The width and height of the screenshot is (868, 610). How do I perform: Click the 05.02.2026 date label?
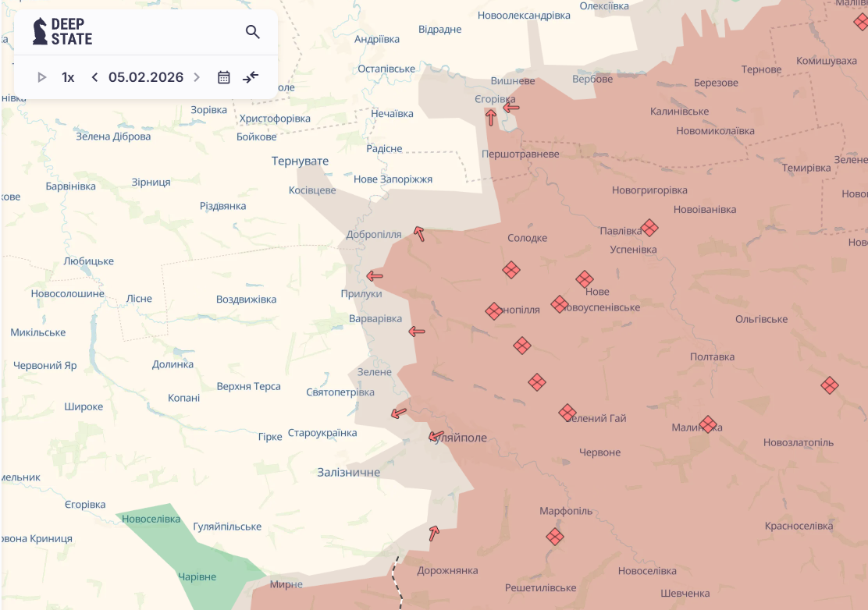(146, 77)
